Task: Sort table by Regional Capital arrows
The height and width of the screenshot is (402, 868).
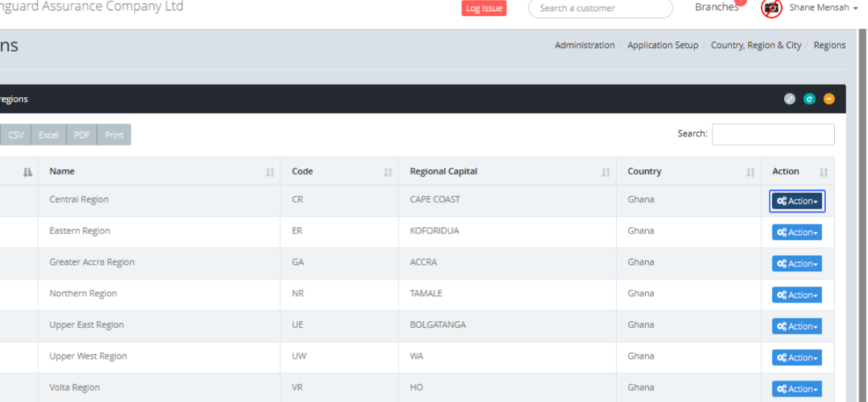Action: 605,172
